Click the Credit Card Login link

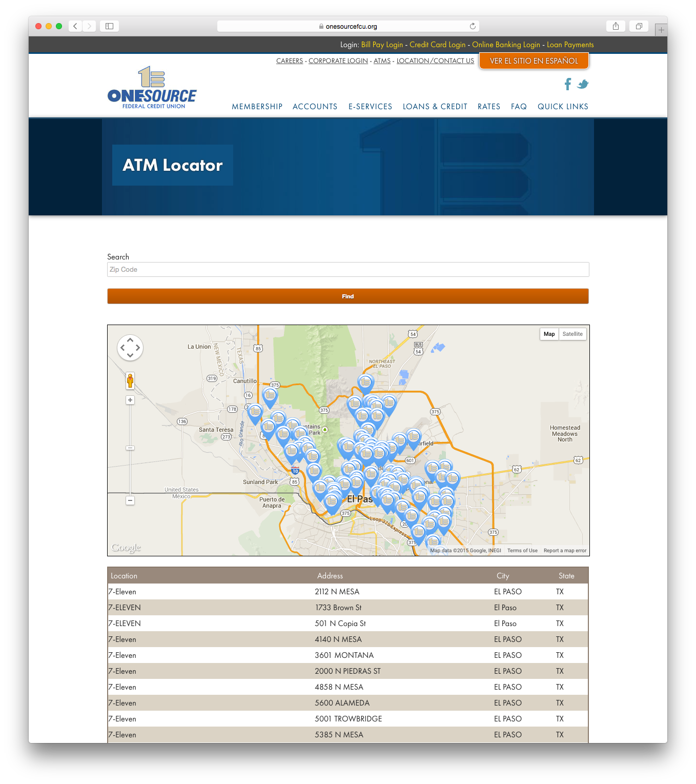pos(437,45)
